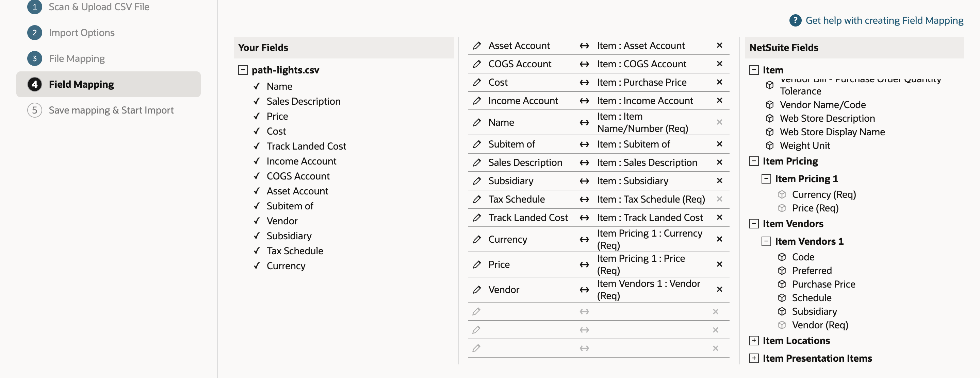Screen dimensions: 980x378
Task: Delete the Price to Item Pricing mapping
Action: [719, 264]
